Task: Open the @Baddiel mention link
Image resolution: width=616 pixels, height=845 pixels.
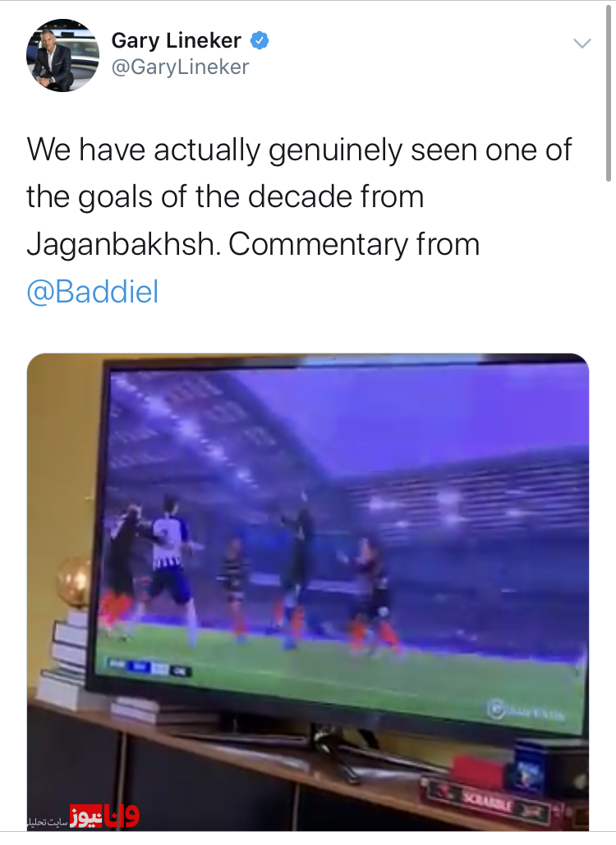Action: [x=93, y=292]
